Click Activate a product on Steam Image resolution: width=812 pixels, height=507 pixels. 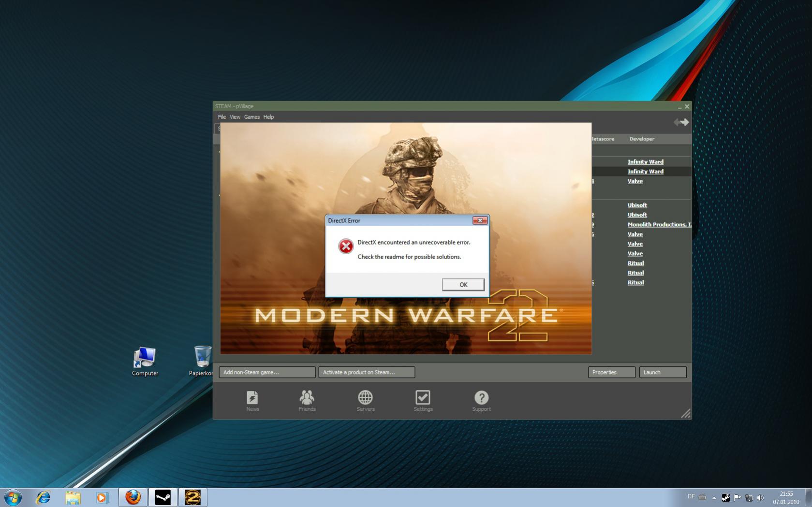(x=367, y=372)
